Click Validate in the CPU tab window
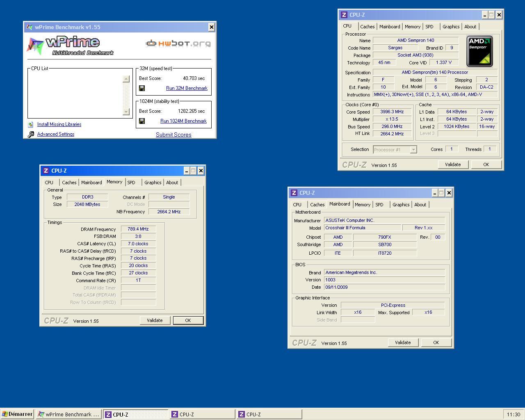This screenshot has width=525, height=420. point(453,164)
